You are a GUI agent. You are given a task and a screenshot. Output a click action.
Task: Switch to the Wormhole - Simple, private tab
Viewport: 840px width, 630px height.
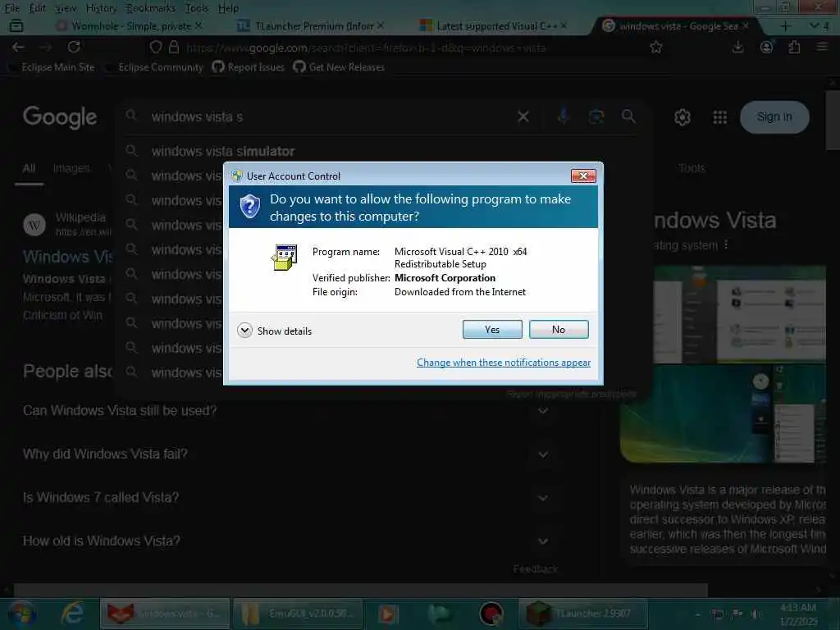coord(130,25)
